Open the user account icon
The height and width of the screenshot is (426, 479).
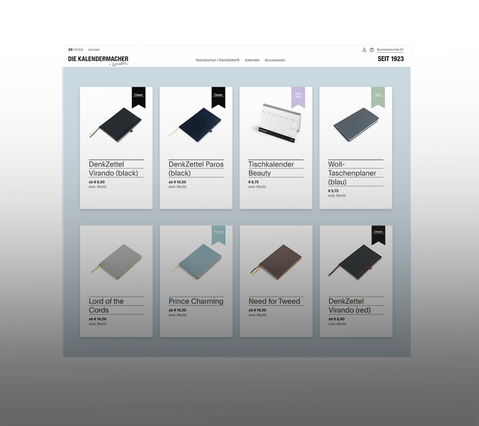(x=364, y=50)
